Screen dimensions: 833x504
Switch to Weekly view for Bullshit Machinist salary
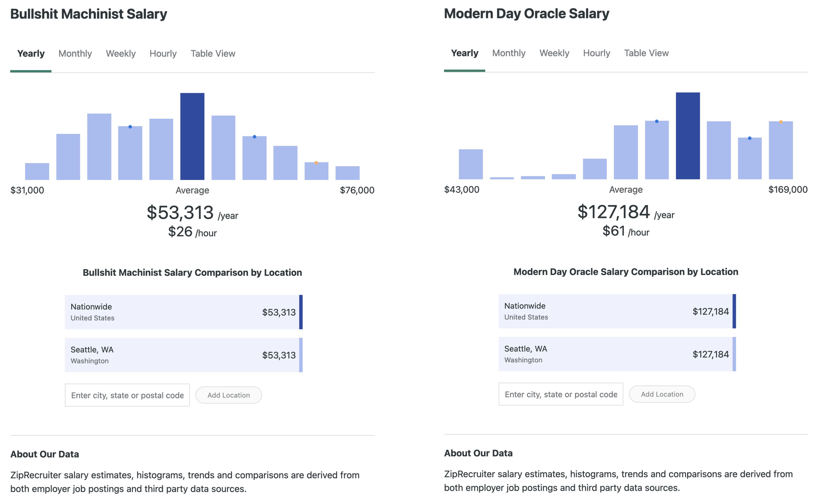pyautogui.click(x=121, y=53)
